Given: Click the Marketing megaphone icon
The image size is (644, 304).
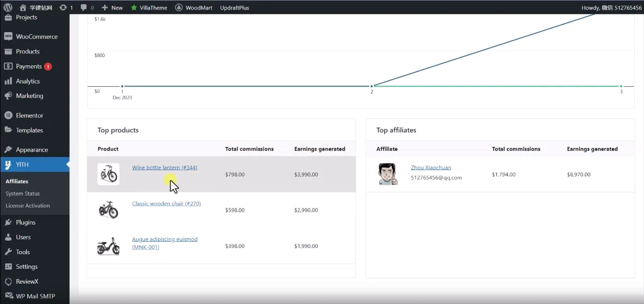Looking at the screenshot, I should (8, 96).
